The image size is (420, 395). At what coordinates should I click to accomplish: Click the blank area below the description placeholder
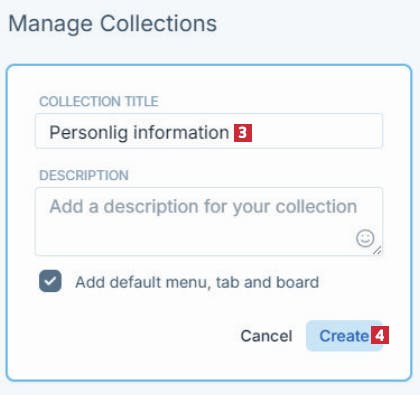click(193, 238)
